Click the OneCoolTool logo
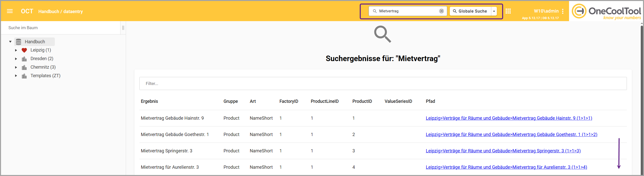The image size is (644, 176). point(606,11)
